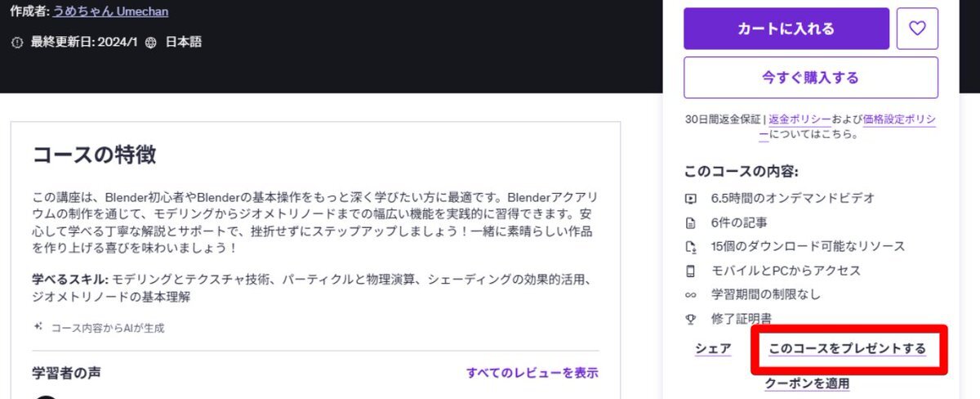This screenshot has width=980, height=399.
Task: Click the infinity icon beside 学習期間の制限なし
Action: (691, 294)
